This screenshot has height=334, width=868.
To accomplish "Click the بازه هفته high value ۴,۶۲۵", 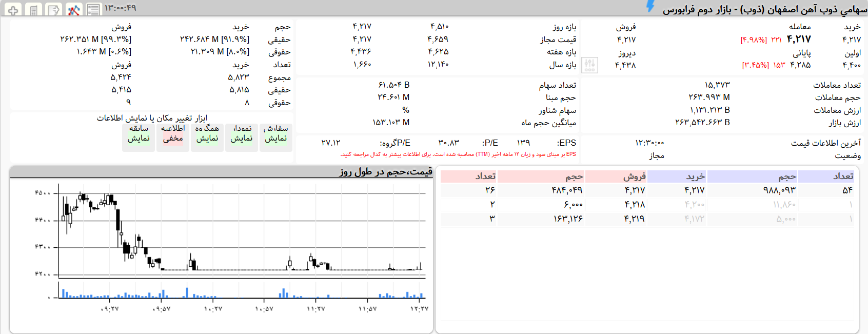I will 438,52.
